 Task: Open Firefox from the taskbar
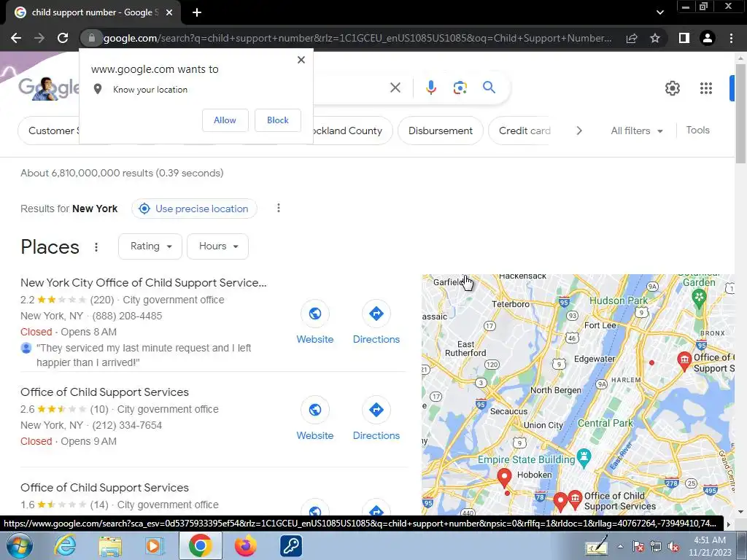[245, 546]
